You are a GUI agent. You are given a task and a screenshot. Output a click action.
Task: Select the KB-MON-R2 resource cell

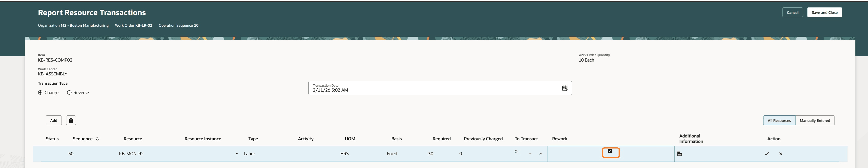(132, 154)
